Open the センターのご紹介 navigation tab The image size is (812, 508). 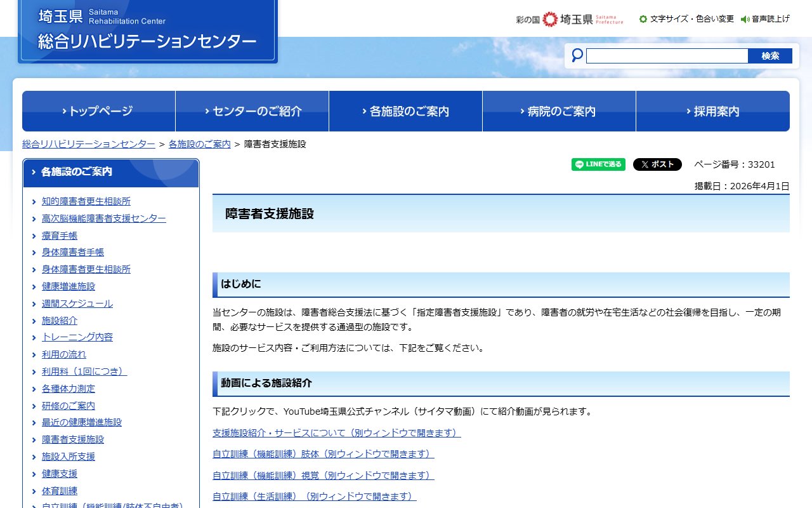point(252,111)
